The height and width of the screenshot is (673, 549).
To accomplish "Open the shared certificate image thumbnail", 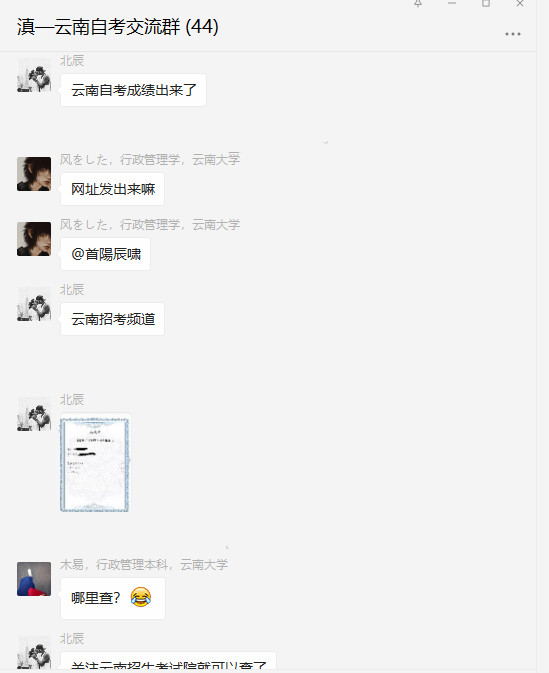I will [x=94, y=463].
